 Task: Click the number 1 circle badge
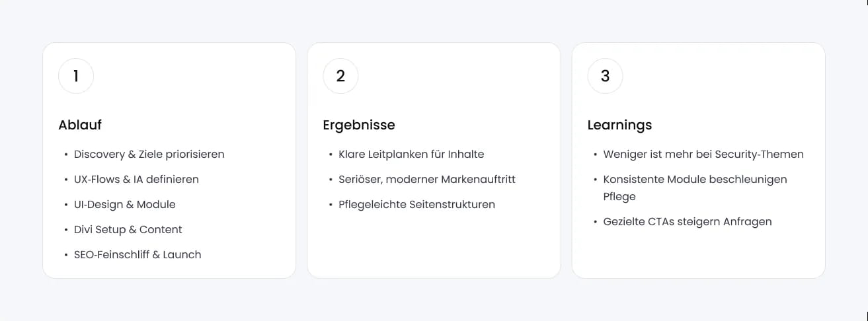76,76
